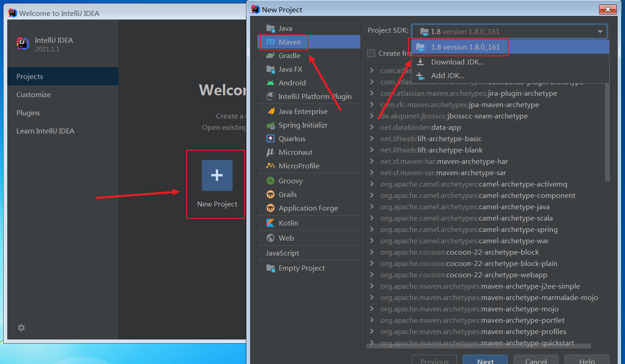Select Download JDK... from SDK list

(x=510, y=62)
